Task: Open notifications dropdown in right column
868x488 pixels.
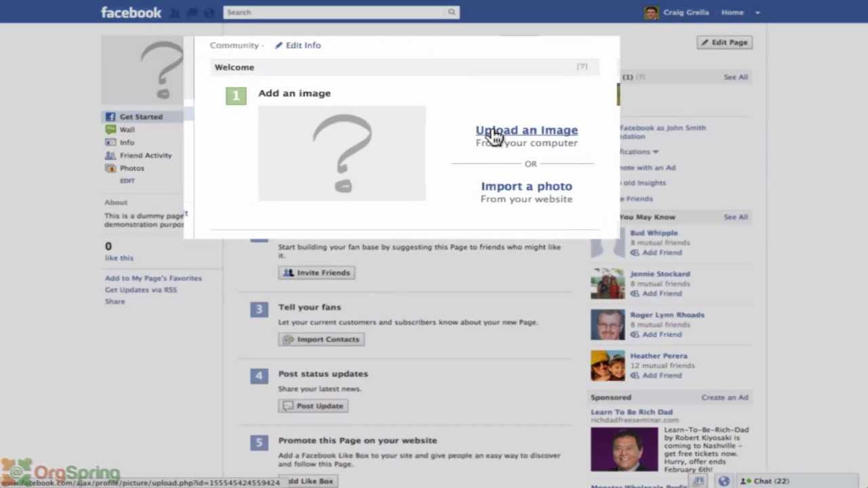Action: [x=639, y=152]
